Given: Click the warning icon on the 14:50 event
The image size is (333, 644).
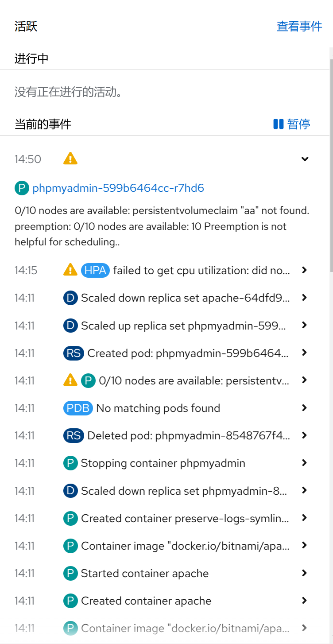Looking at the screenshot, I should tap(70, 159).
